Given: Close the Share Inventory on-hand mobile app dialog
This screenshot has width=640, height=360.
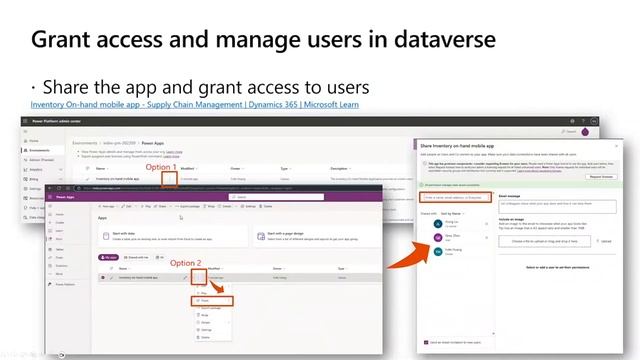Looking at the screenshot, I should (x=616, y=146).
